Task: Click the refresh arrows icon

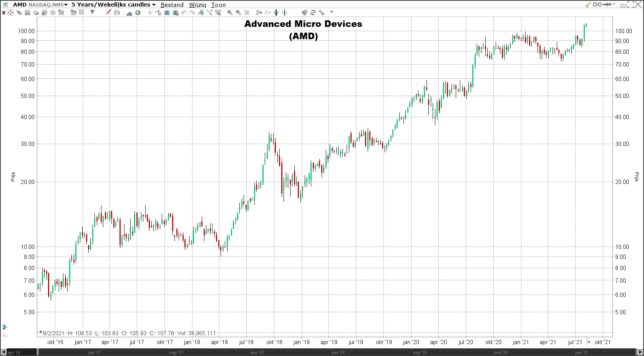Action: tap(313, 13)
